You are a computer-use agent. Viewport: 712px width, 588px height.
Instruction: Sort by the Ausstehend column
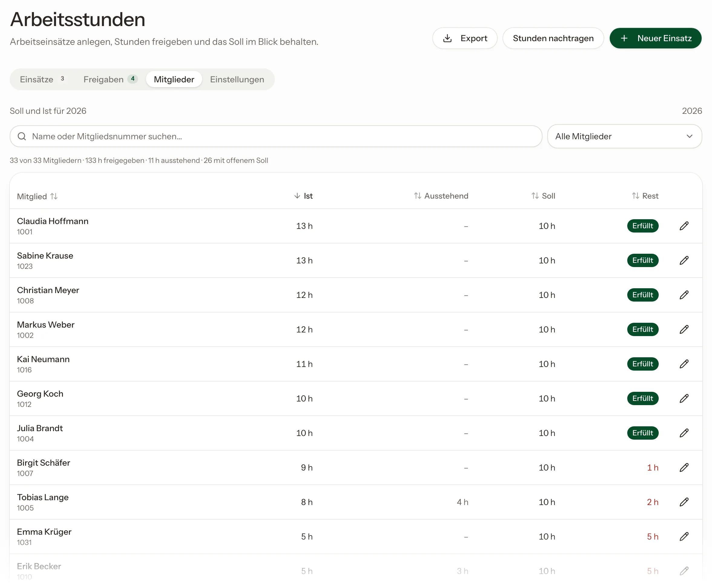[x=441, y=196]
